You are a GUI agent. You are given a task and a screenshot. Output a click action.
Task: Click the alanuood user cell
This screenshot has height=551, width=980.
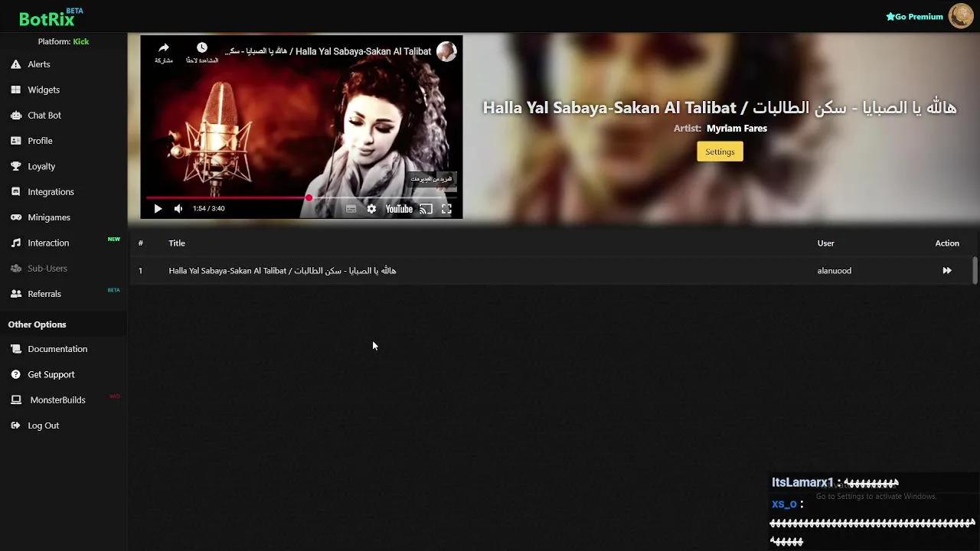tap(834, 270)
